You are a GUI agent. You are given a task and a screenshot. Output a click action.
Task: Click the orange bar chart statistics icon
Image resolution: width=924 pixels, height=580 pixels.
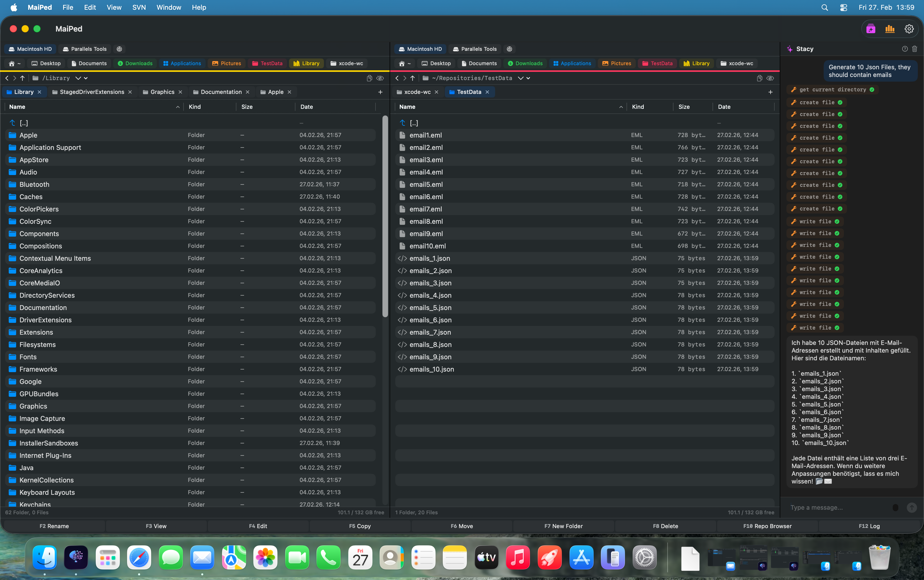pyautogui.click(x=890, y=29)
